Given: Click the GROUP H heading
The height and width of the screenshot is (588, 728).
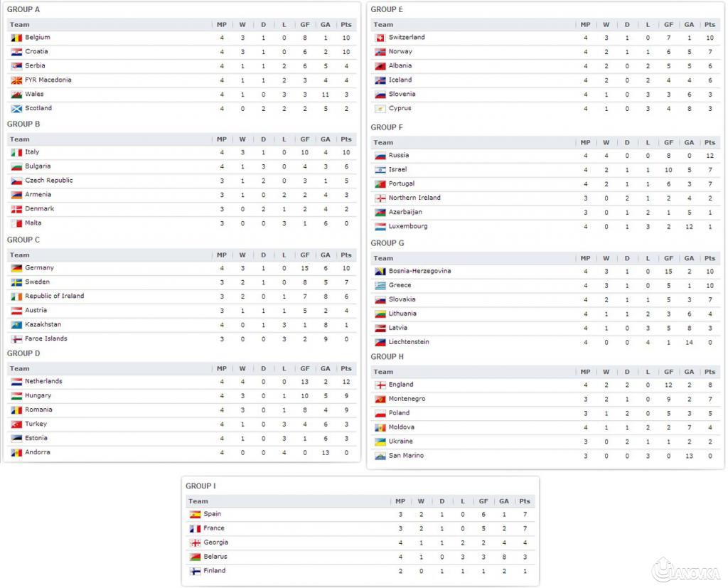Looking at the screenshot, I should 387,357.
